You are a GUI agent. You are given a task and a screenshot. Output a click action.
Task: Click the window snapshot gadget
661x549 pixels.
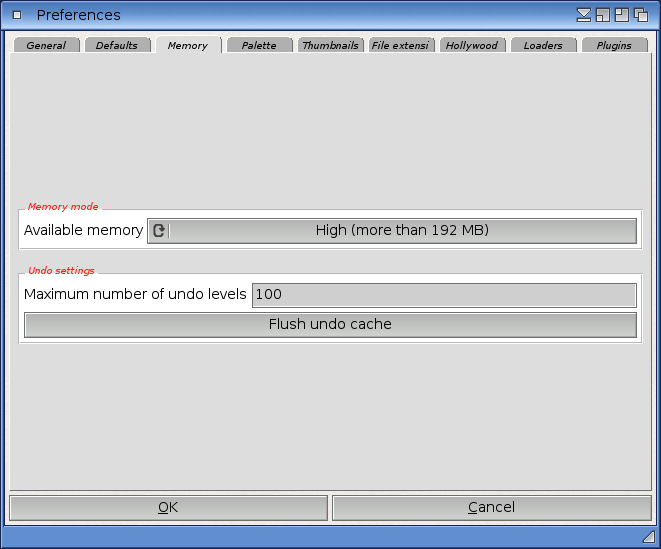coord(602,15)
